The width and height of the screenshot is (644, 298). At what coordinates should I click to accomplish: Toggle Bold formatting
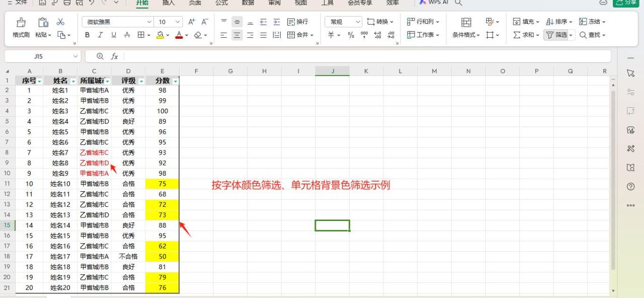coord(87,35)
